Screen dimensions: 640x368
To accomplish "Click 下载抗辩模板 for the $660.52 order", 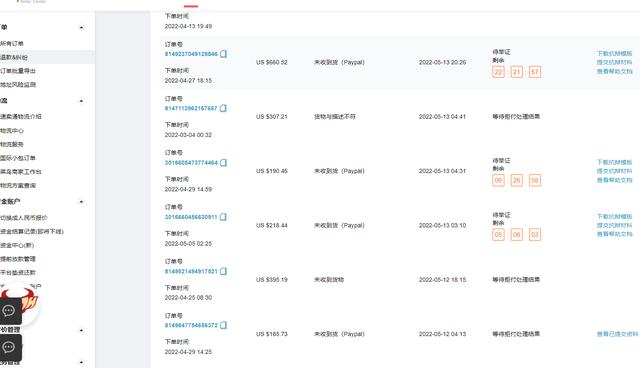I will tap(614, 53).
